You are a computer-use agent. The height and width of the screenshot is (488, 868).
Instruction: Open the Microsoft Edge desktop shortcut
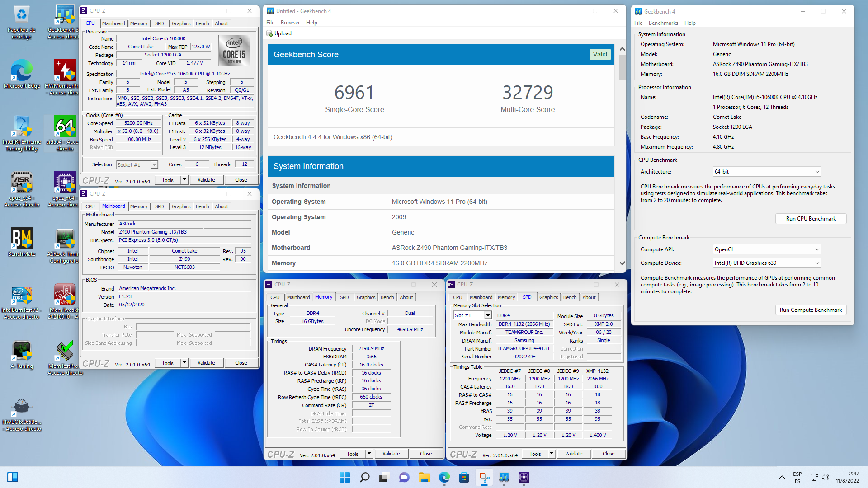pyautogui.click(x=21, y=74)
